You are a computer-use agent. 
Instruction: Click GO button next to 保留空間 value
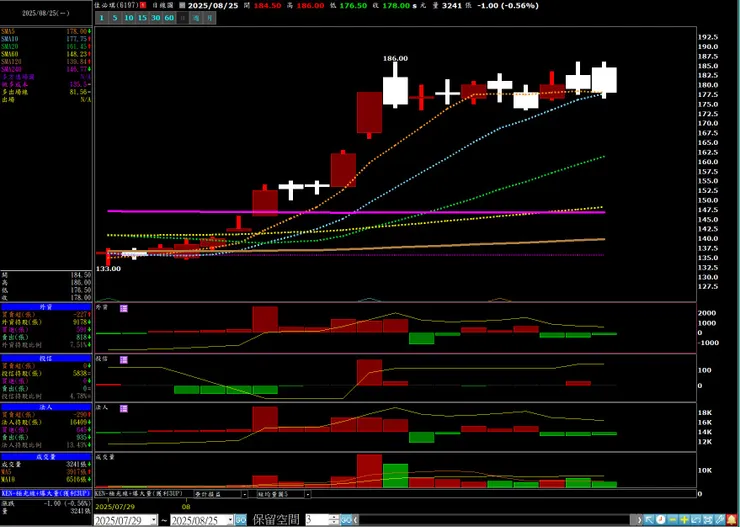(346, 520)
